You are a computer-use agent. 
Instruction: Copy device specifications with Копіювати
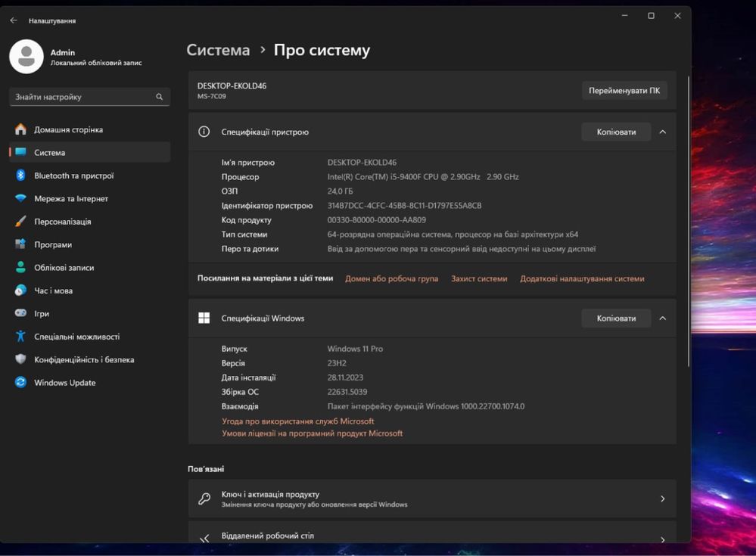click(616, 132)
